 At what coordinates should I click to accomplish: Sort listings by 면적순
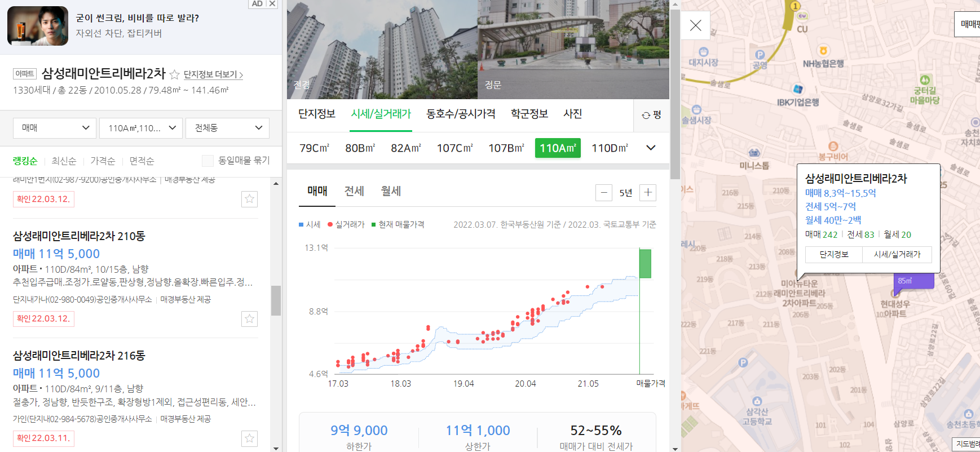click(x=142, y=161)
